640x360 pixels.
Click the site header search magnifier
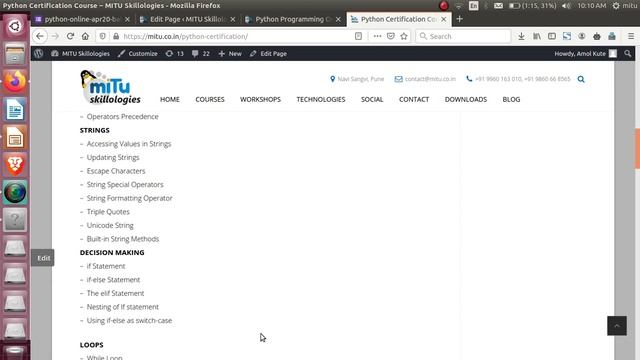tap(581, 79)
